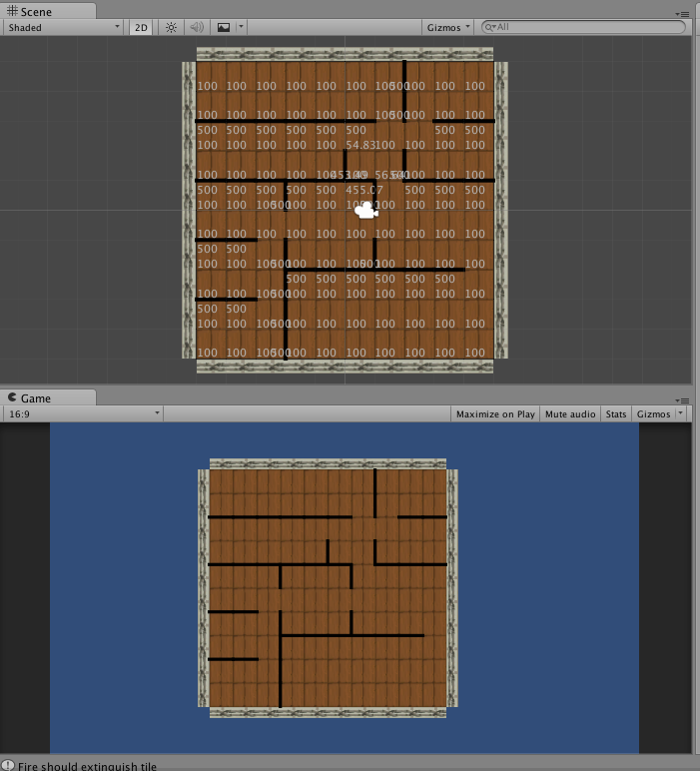Toggle scene lighting sun icon

[171, 28]
